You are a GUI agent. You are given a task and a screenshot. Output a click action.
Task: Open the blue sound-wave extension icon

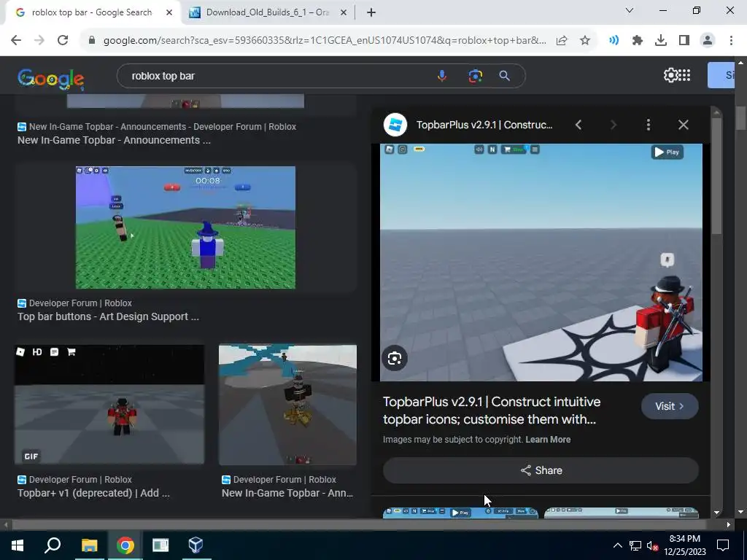coord(614,41)
